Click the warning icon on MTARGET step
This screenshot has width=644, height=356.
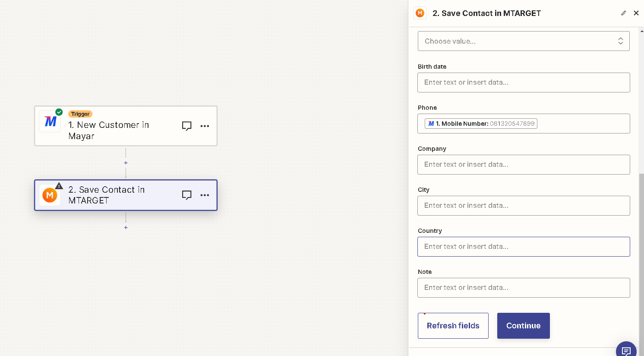point(59,186)
